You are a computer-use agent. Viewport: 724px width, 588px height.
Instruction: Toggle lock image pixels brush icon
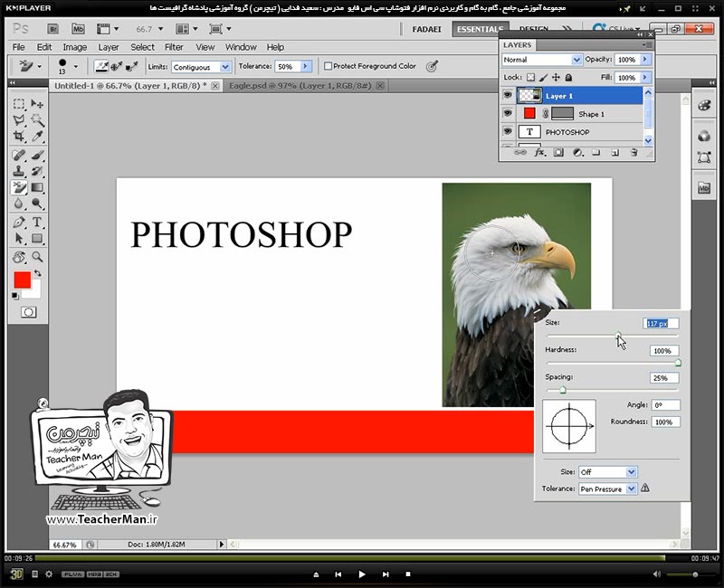pyautogui.click(x=544, y=78)
